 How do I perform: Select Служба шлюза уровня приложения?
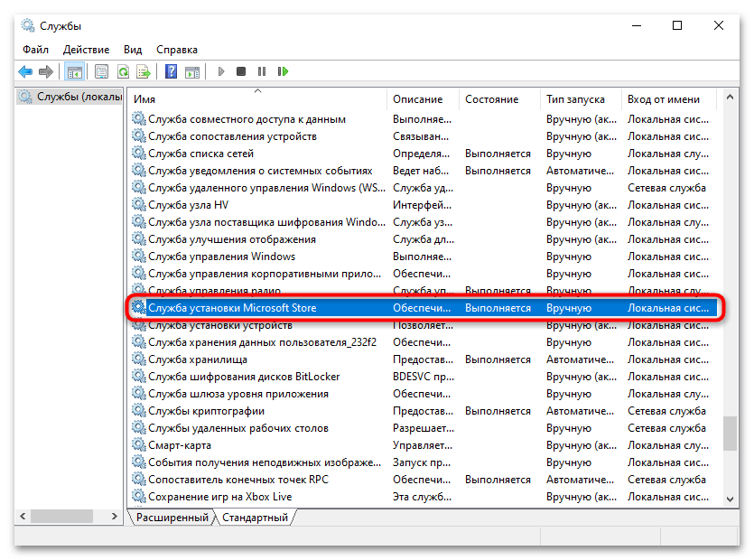tap(424, 394)
